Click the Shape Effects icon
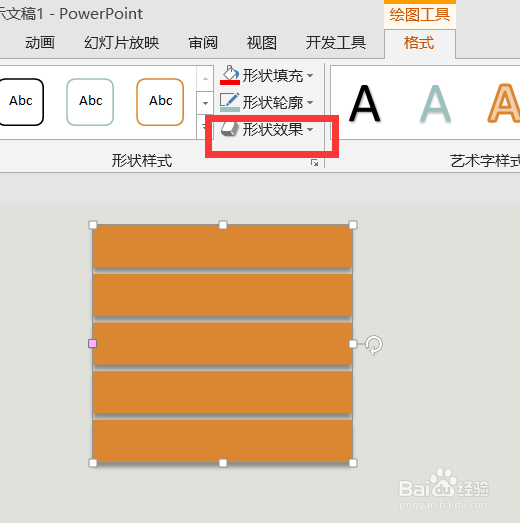Image resolution: width=520 pixels, height=523 pixels. (230, 129)
